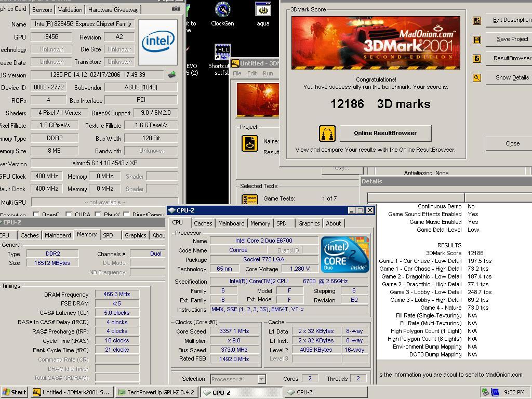Switch to Memory tab in front CPU-Z
The width and height of the screenshot is (532, 399).
260,223
